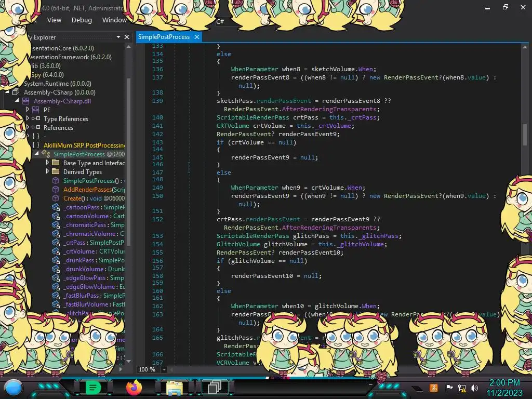
Task: Click AfterRenderingTransparents on line 139
Action: tap(329, 109)
